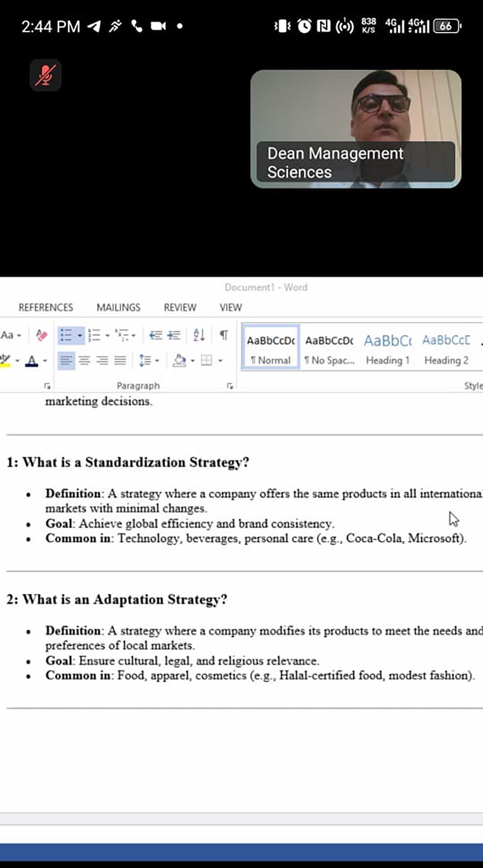Click the paragraph Shading paint bucket
The image size is (483, 868).
pos(179,360)
